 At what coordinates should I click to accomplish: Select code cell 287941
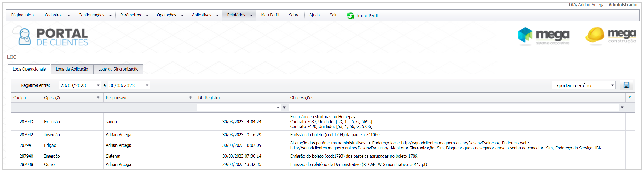pyautogui.click(x=26, y=145)
